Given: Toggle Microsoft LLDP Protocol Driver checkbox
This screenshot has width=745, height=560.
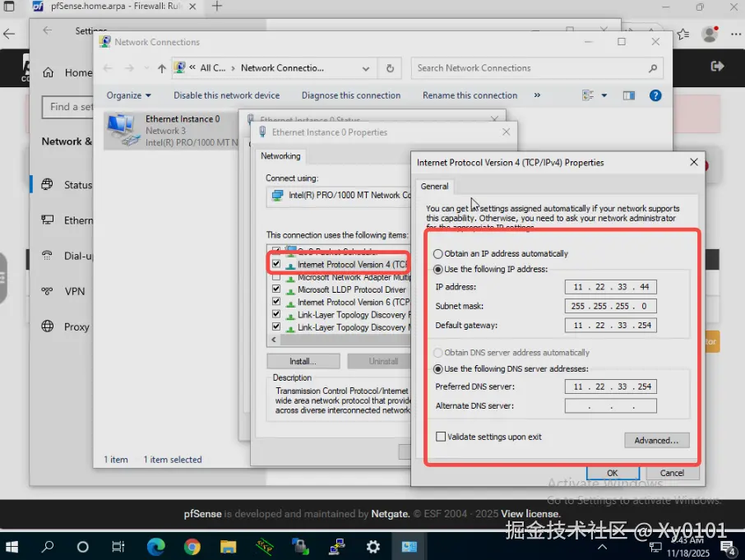Looking at the screenshot, I should pyautogui.click(x=276, y=289).
